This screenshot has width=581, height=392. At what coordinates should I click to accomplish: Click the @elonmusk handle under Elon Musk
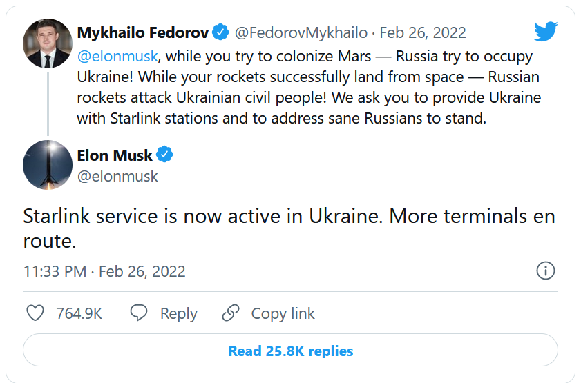[117, 176]
